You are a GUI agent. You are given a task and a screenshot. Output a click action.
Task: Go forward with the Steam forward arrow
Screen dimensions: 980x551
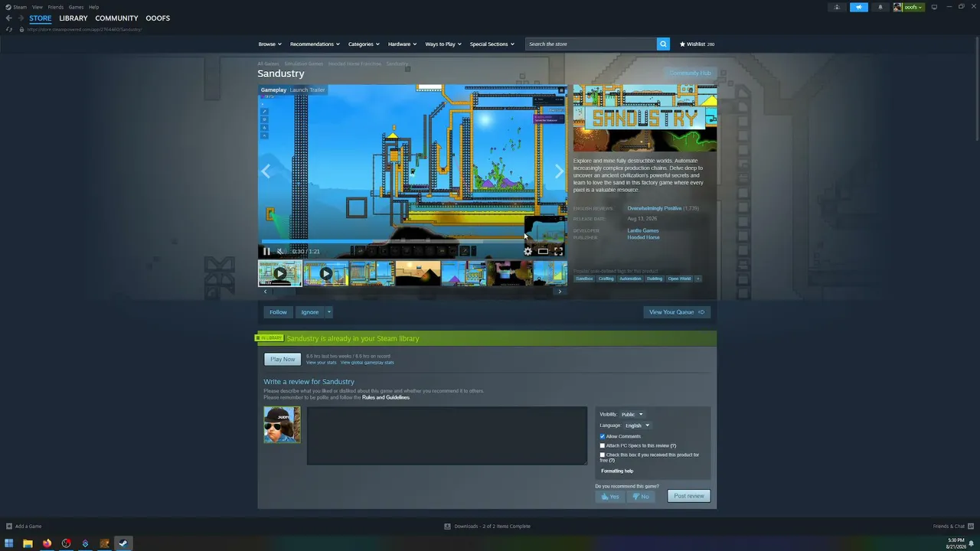(19, 18)
